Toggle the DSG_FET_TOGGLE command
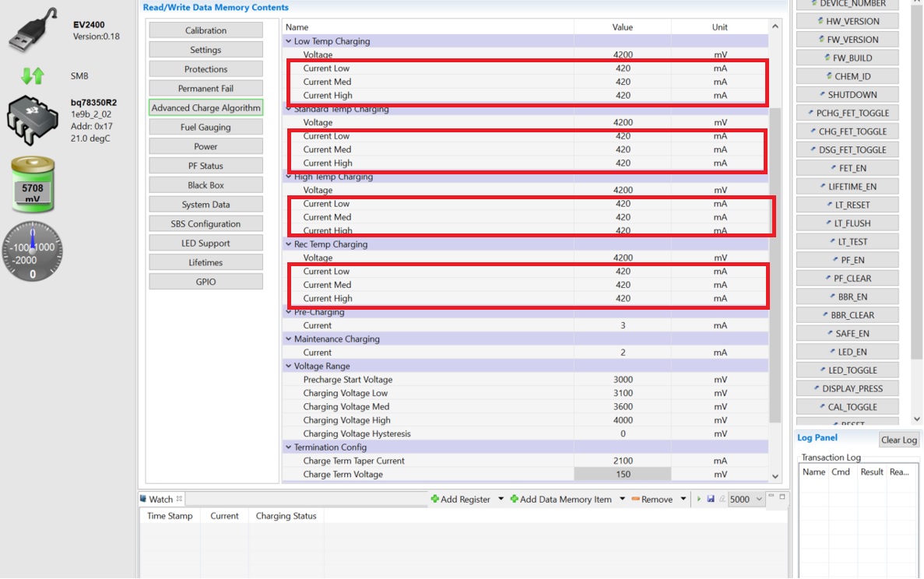 tap(848, 149)
